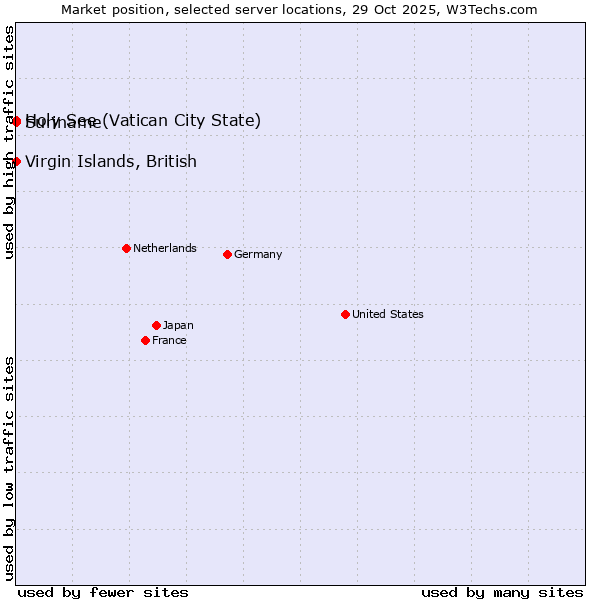Click 'Market position' in the chart title
The width and height of the screenshot is (600, 600).
(109, 9)
